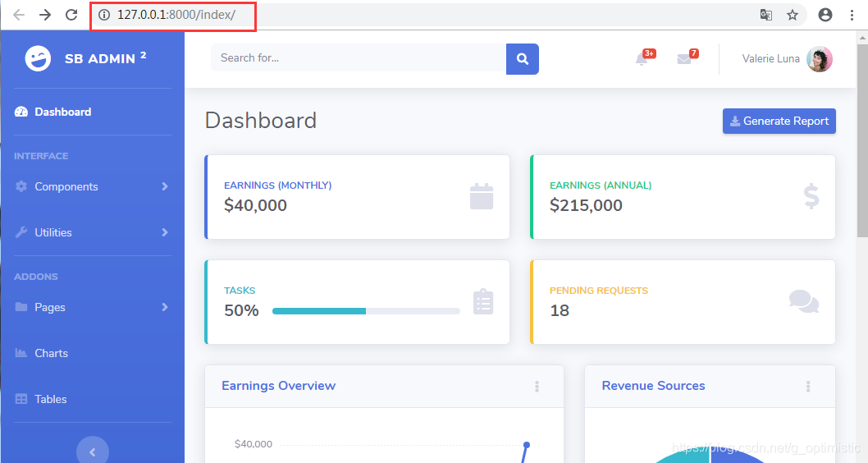Click the Pages folder icon
This screenshot has height=463, width=868.
pyautogui.click(x=21, y=307)
